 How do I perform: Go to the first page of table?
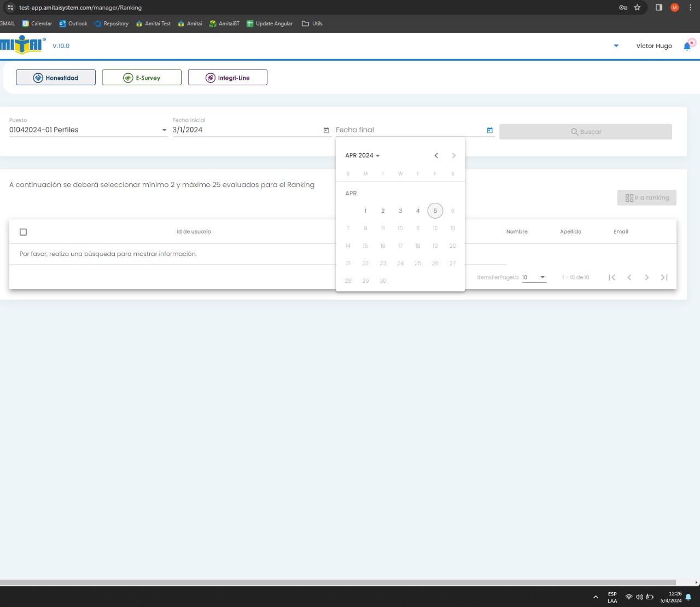pyautogui.click(x=612, y=278)
